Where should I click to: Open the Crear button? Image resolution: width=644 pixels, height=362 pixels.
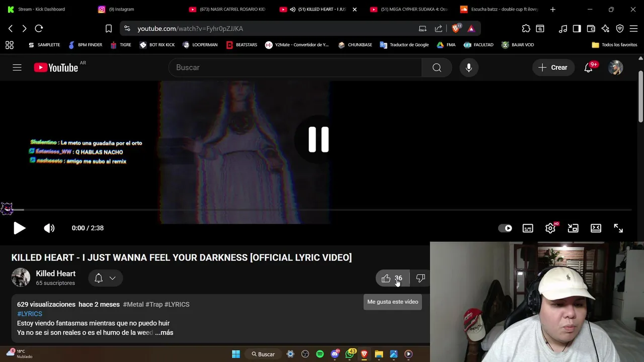(x=553, y=67)
